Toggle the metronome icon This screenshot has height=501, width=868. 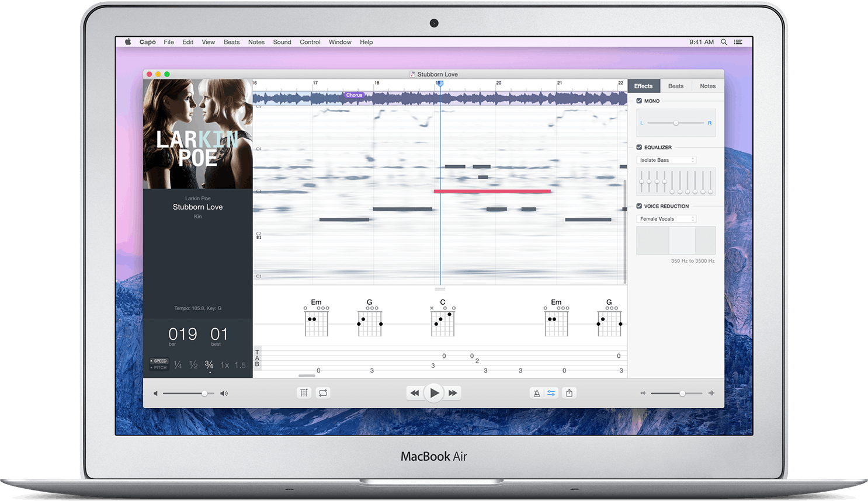click(x=537, y=393)
